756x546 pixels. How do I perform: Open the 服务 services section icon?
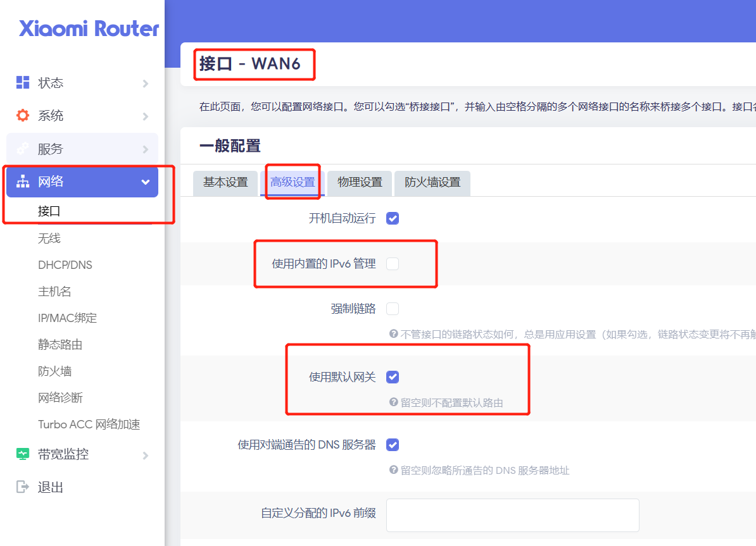pos(22,148)
